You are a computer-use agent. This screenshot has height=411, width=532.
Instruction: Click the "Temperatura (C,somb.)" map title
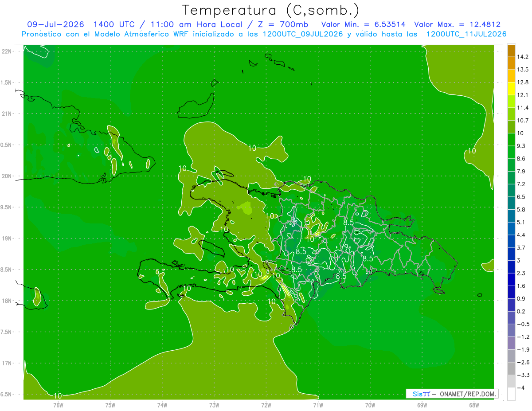tap(270, 10)
